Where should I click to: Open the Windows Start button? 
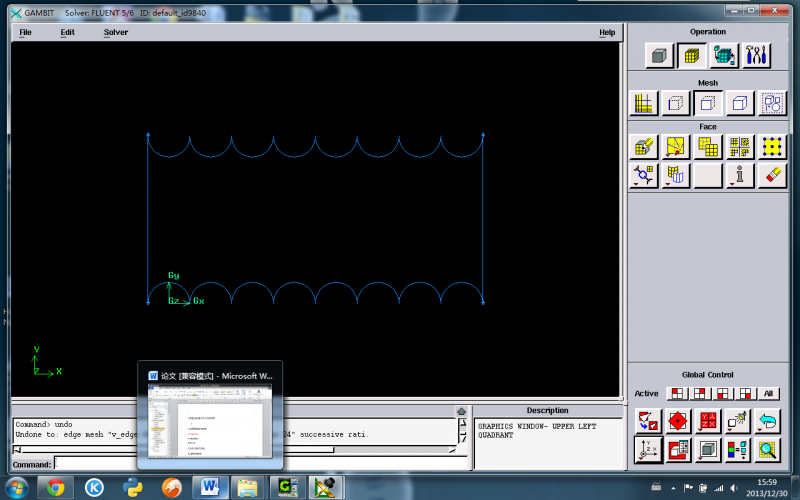click(x=16, y=488)
